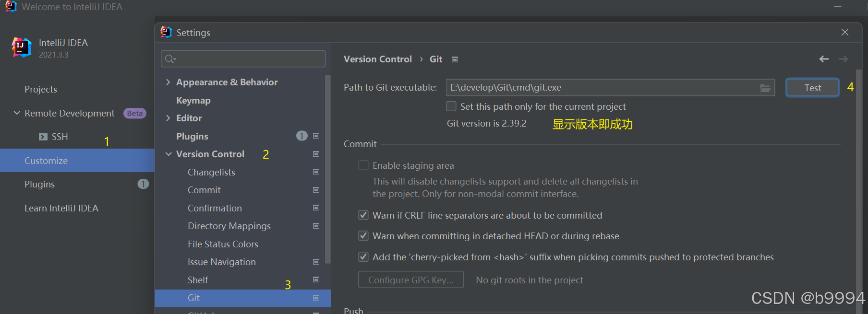Click the project icon beside Issue Navigation row
Viewport: 868px width, 314px height.
click(x=316, y=262)
